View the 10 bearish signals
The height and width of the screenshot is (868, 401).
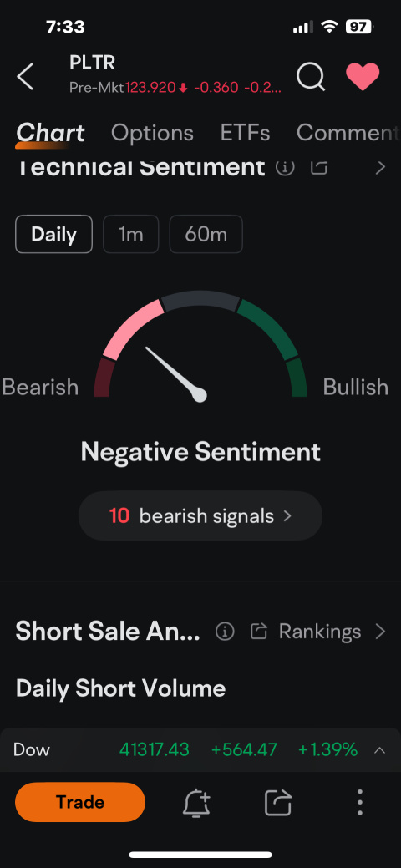pos(200,516)
